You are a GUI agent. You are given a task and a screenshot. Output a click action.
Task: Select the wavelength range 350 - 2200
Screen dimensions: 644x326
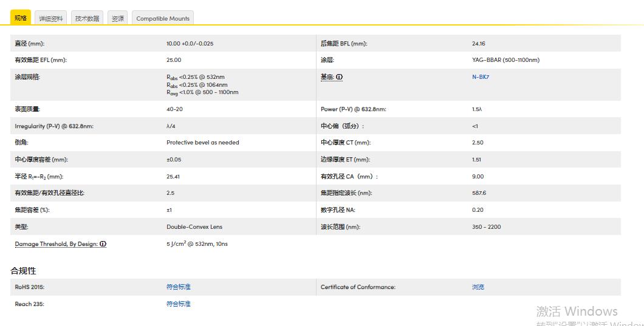click(486, 226)
